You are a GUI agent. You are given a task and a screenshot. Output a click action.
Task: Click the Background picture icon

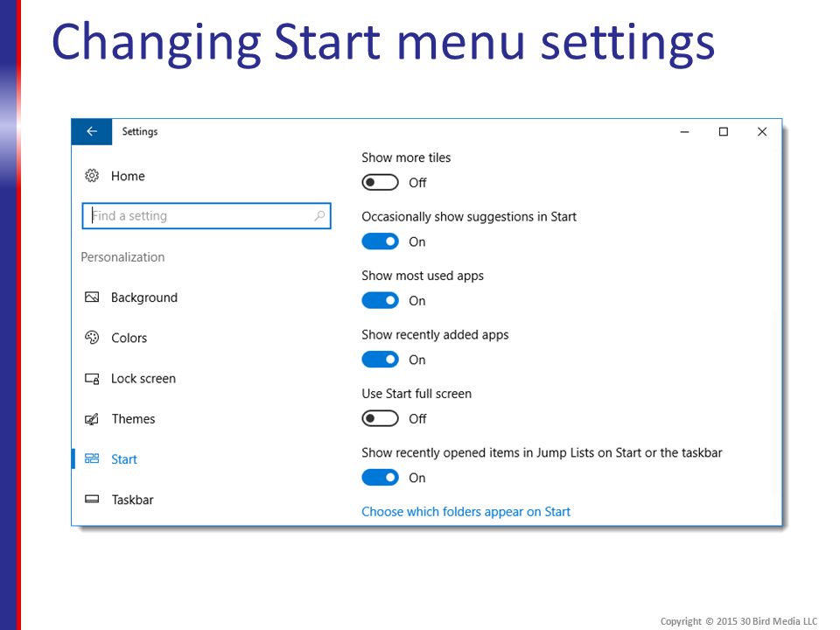click(x=92, y=297)
